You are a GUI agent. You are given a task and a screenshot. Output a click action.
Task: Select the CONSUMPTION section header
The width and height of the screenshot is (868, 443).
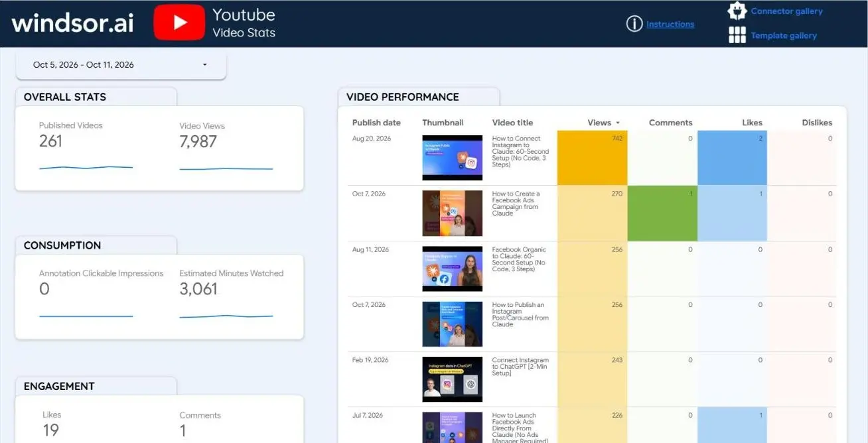coord(62,245)
